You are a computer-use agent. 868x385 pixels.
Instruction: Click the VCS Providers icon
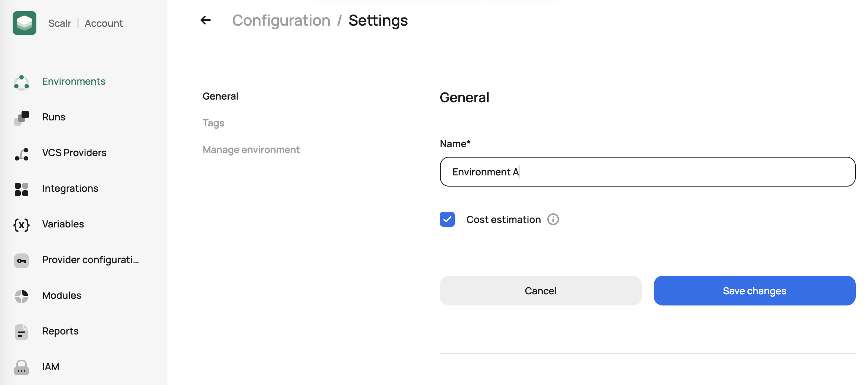(x=22, y=153)
